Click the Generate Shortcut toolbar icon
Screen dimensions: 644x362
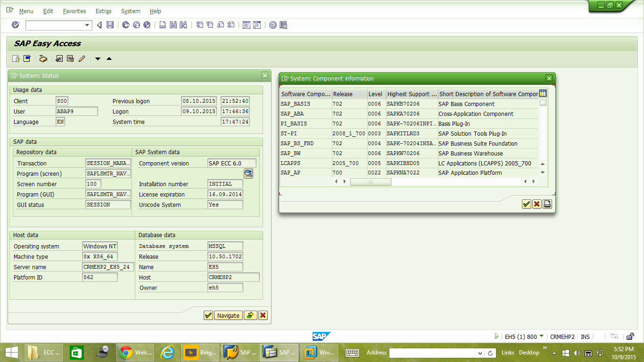[257, 25]
